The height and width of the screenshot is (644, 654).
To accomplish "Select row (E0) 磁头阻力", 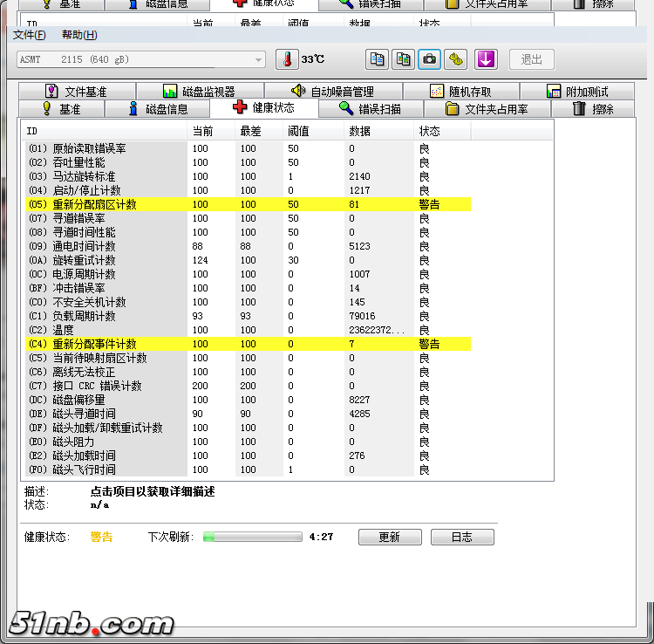I will click(248, 442).
